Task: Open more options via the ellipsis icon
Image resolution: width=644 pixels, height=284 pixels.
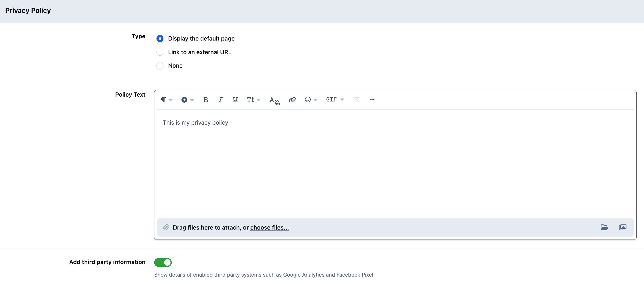Action: (372, 100)
